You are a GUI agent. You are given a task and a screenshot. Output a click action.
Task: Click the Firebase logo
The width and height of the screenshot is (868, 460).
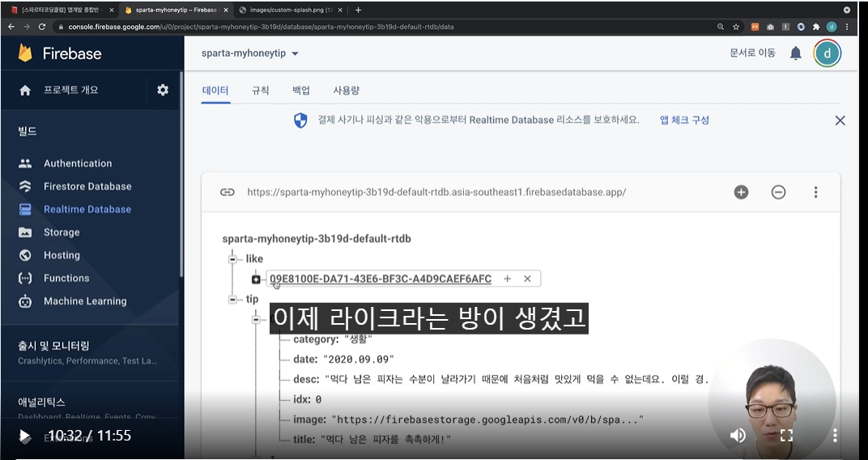pyautogui.click(x=60, y=53)
